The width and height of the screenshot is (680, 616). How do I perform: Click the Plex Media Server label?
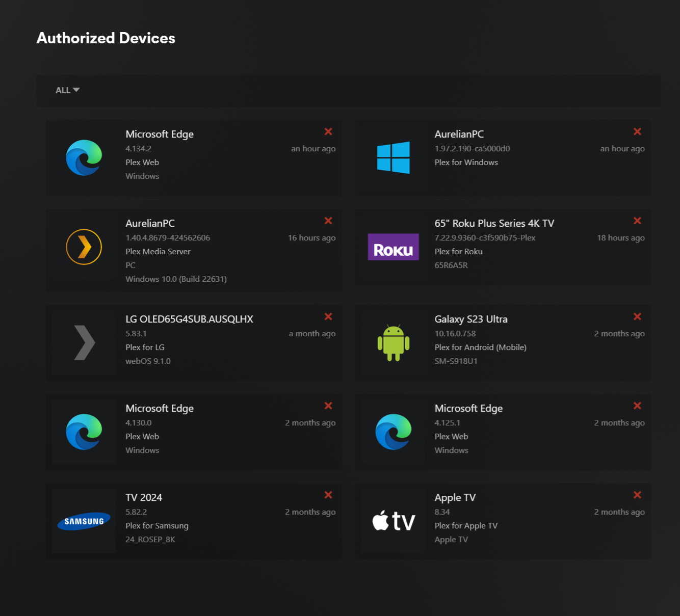click(x=158, y=252)
